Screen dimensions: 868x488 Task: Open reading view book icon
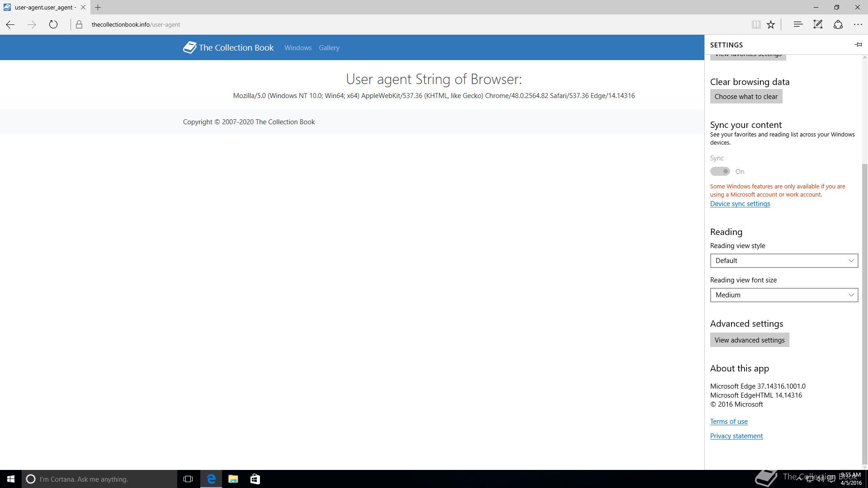coord(756,25)
